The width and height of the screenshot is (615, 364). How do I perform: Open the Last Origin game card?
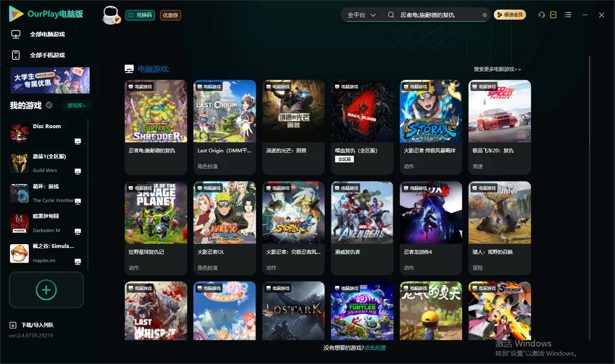coord(224,127)
